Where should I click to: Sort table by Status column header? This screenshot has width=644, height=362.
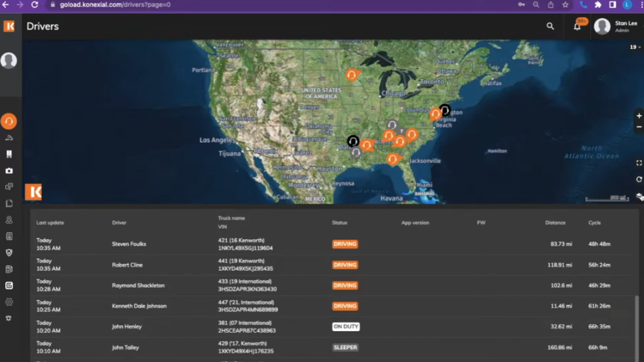point(340,223)
